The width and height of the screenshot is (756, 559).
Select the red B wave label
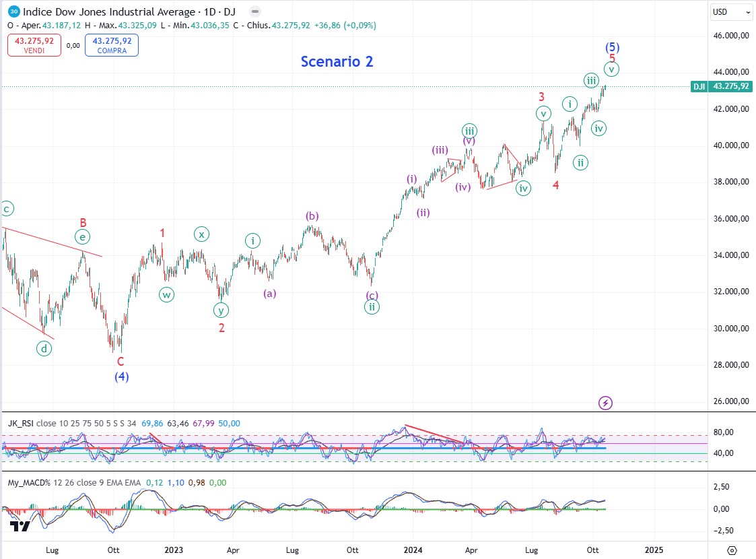(x=83, y=223)
